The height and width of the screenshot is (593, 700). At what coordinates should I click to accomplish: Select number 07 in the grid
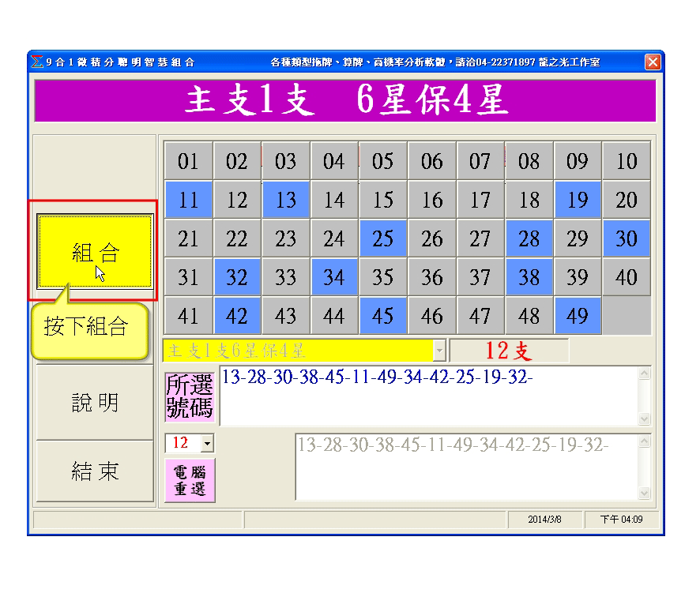click(x=480, y=161)
